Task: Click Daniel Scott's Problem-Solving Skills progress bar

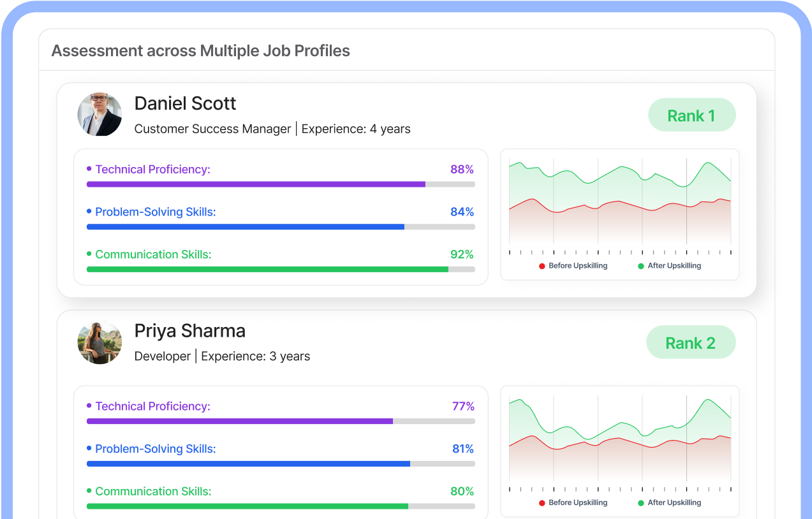Action: click(x=281, y=226)
